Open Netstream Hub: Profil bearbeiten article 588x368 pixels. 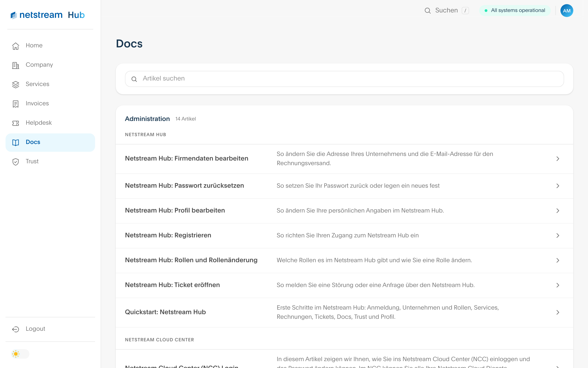[344, 211]
